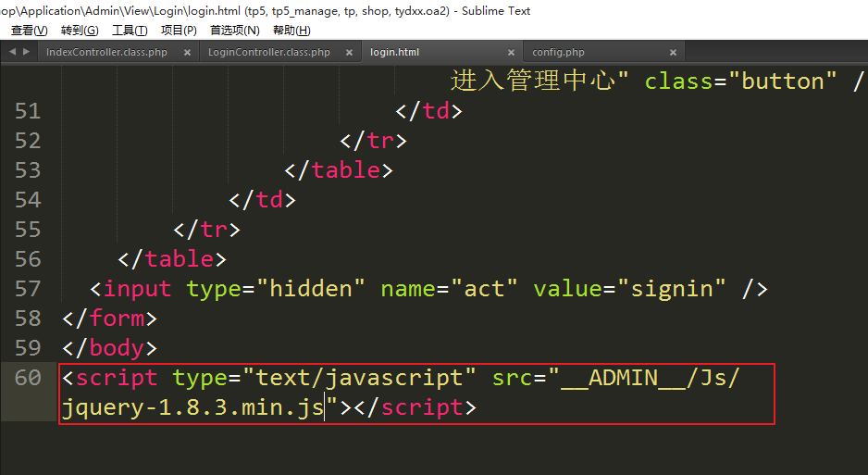Close the login.html tab
The width and height of the screenshot is (868, 475).
tap(511, 53)
